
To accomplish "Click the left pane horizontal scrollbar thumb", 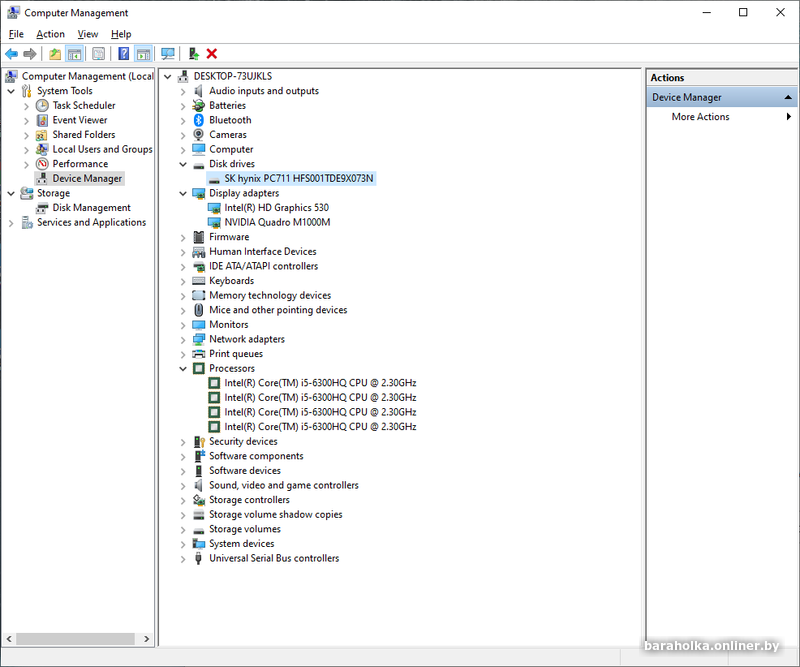I will click(76, 638).
